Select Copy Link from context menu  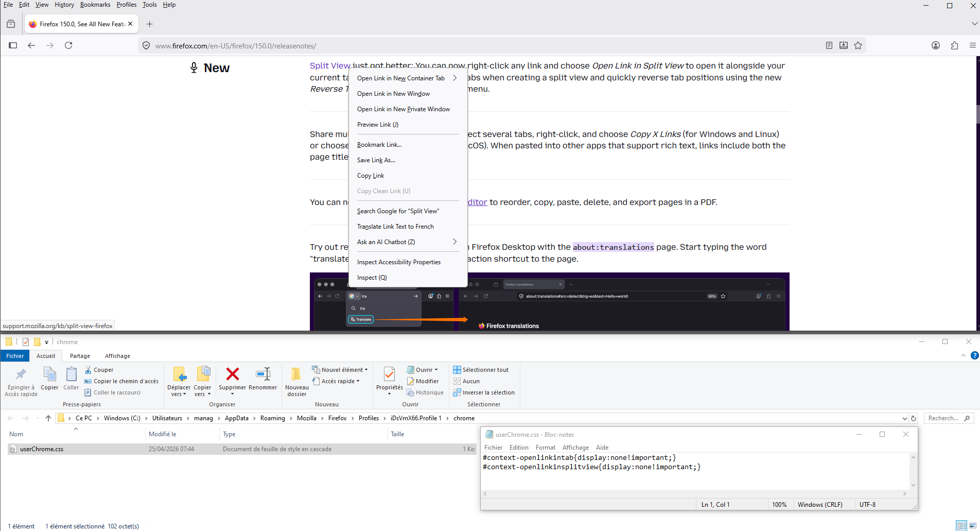(x=371, y=176)
